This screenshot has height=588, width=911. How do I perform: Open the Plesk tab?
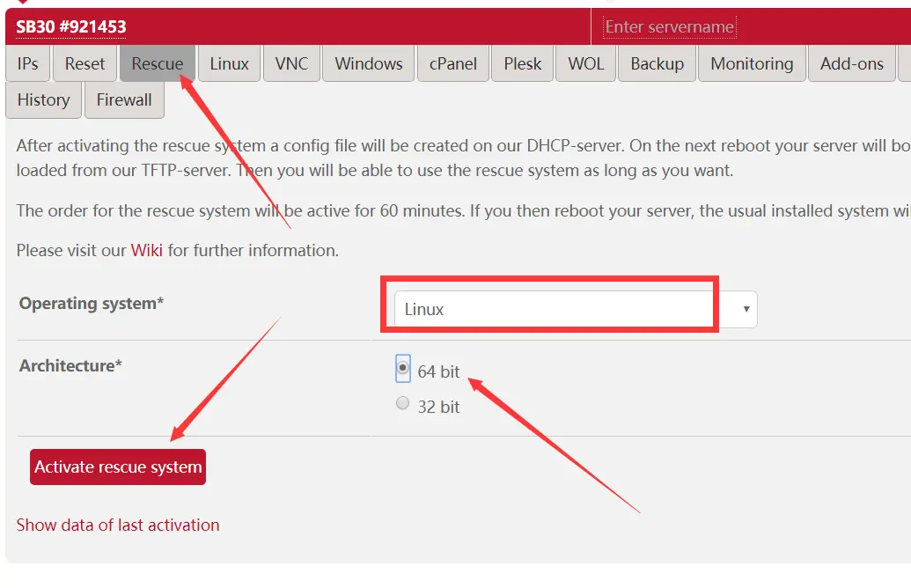[x=523, y=64]
